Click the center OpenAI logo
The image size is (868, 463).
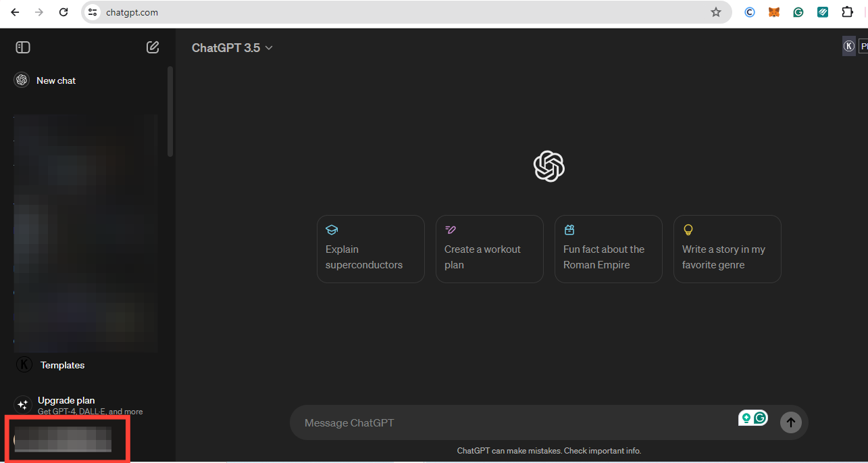(549, 166)
